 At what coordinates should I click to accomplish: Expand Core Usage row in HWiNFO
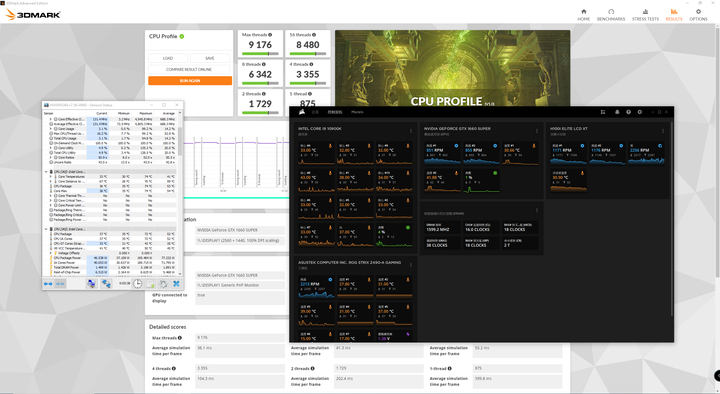(x=51, y=129)
